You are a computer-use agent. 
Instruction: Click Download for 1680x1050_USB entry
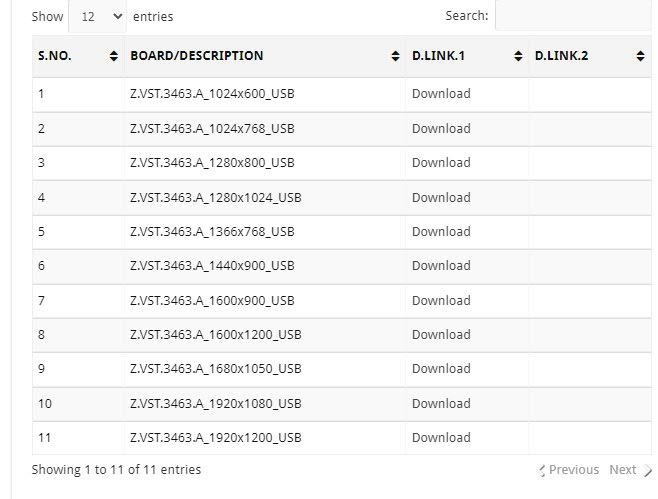click(441, 369)
